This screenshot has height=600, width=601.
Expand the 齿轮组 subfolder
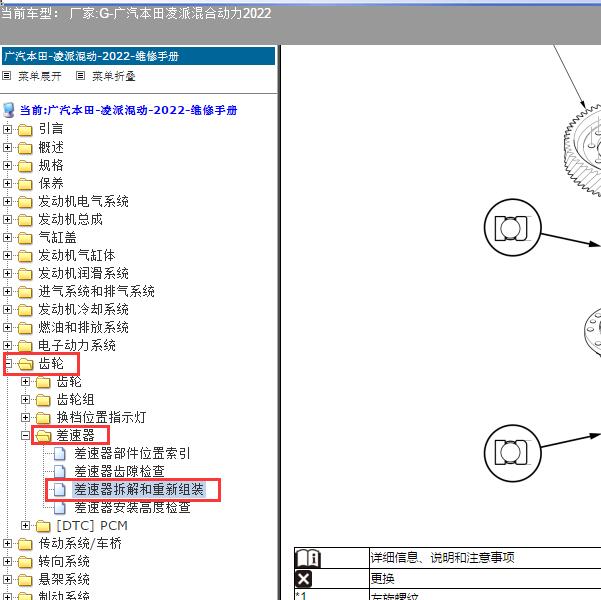click(25, 399)
